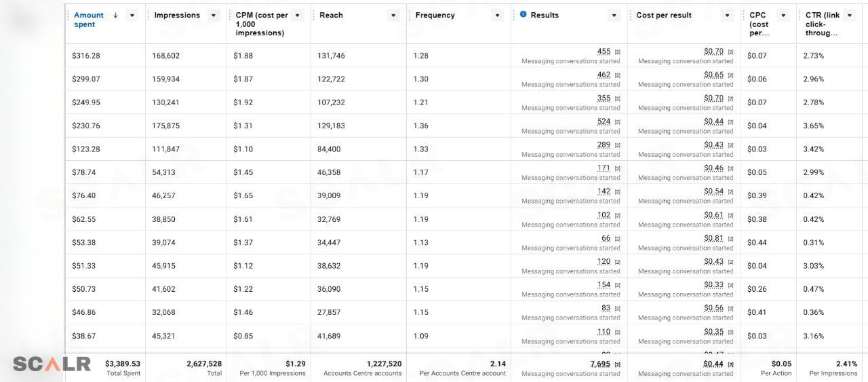Click the [2] badge beside 355 results
The width and height of the screenshot is (868, 382).
pyautogui.click(x=617, y=98)
